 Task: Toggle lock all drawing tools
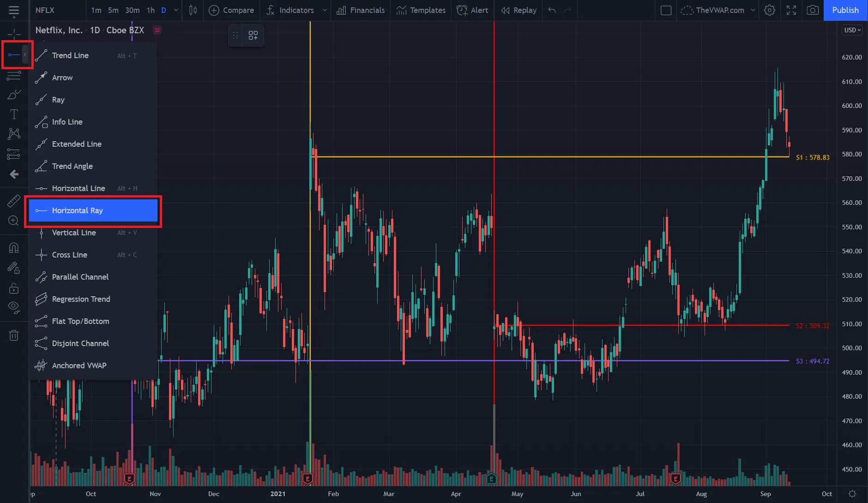tap(14, 288)
